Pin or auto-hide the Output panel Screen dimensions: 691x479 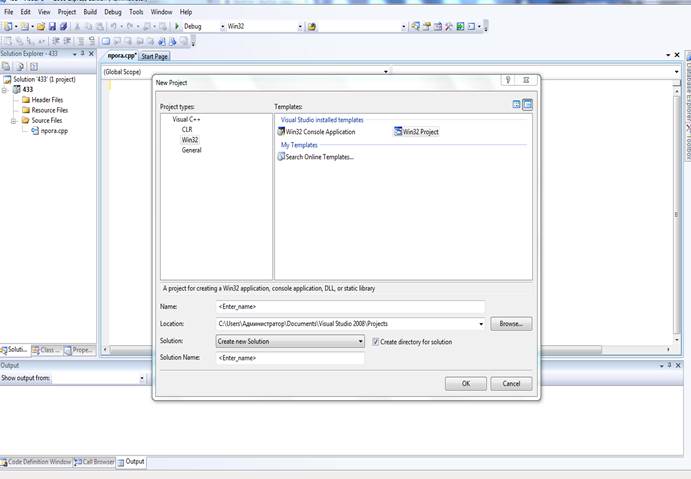tap(669, 365)
